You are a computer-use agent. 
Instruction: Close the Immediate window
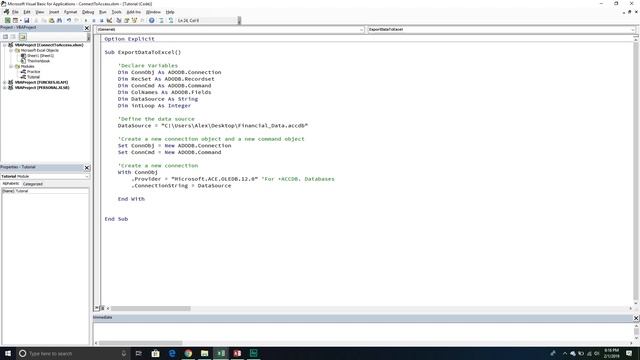coord(636,318)
